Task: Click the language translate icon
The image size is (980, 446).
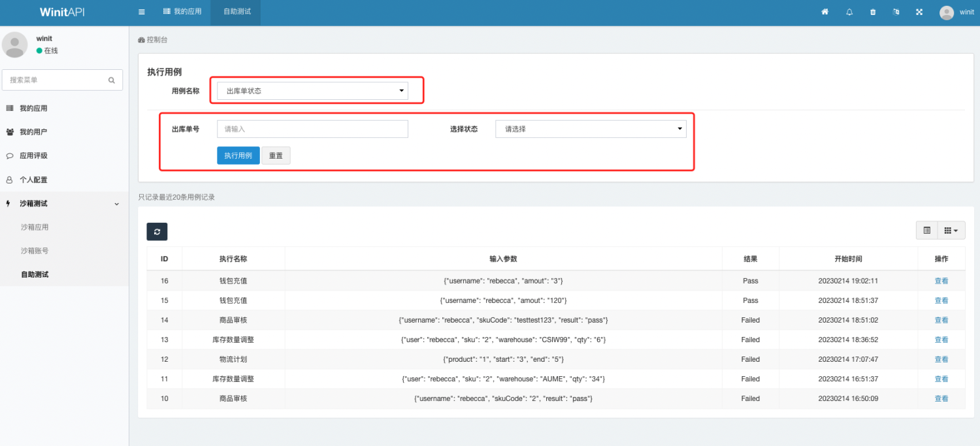Action: [896, 12]
